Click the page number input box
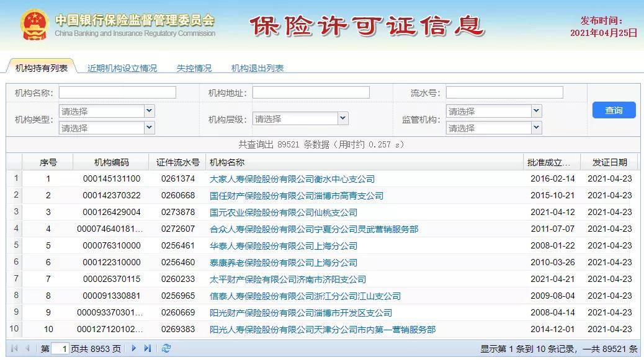644x360 pixels. 60,349
